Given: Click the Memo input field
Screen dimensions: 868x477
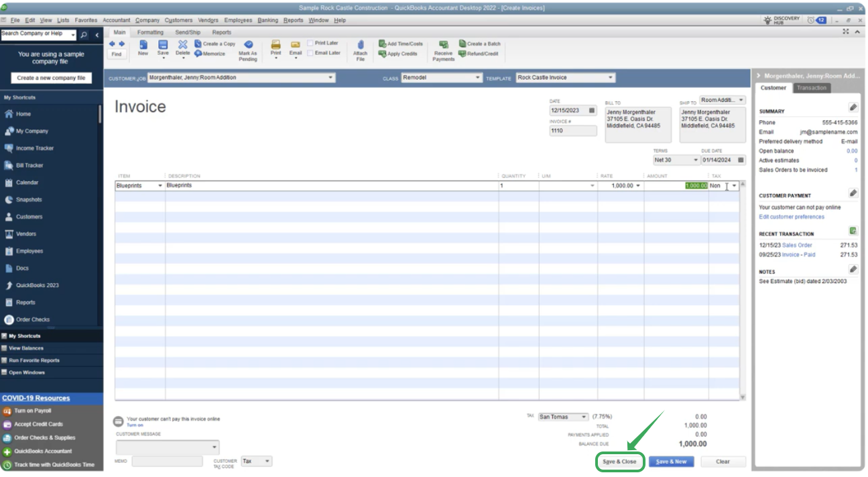Looking at the screenshot, I should click(x=167, y=462).
